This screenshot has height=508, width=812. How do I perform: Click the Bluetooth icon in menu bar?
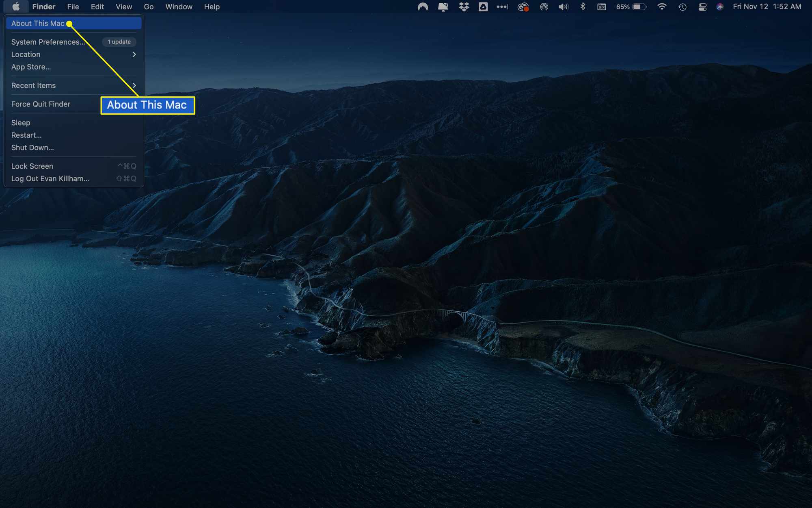(x=583, y=7)
